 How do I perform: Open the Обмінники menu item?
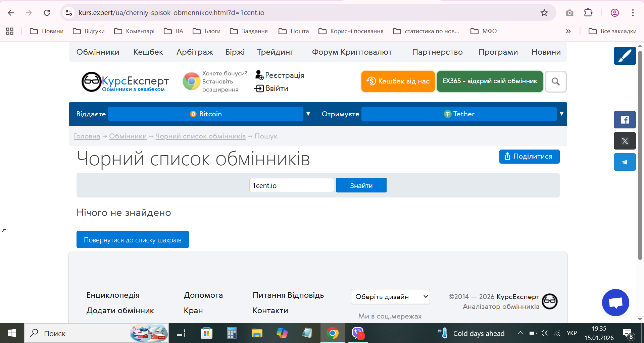(x=98, y=52)
